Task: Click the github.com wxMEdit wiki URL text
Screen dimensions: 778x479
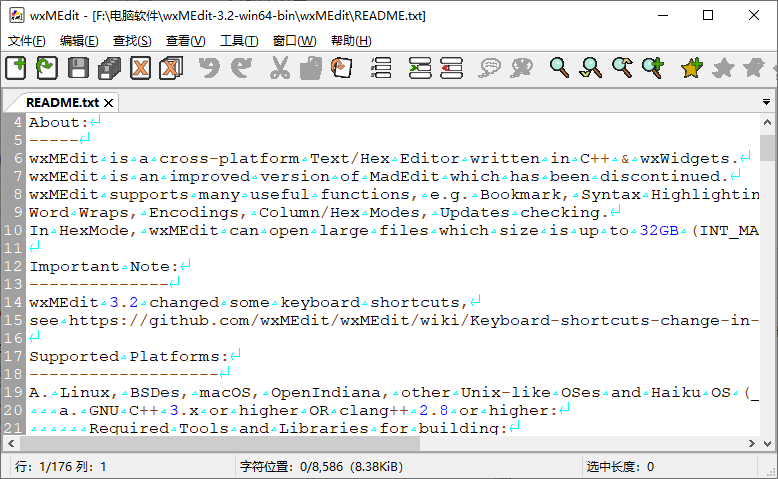Action: [414, 321]
